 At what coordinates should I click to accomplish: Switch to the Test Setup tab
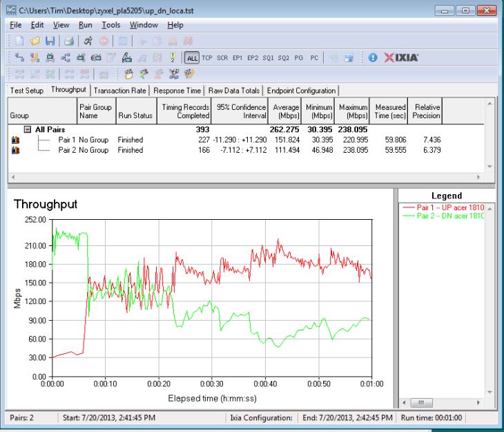click(x=27, y=91)
